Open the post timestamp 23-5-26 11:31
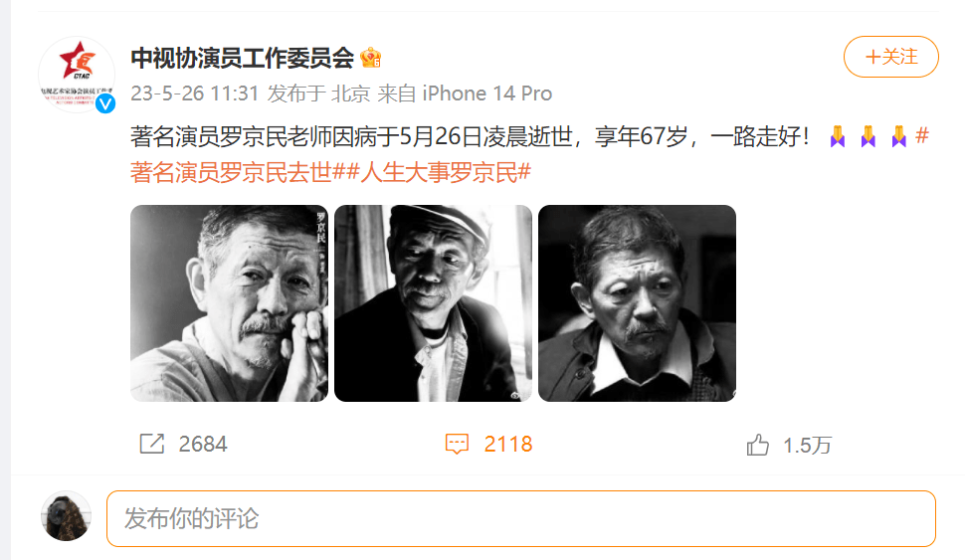Screen dimensions: 965x560 194,93
